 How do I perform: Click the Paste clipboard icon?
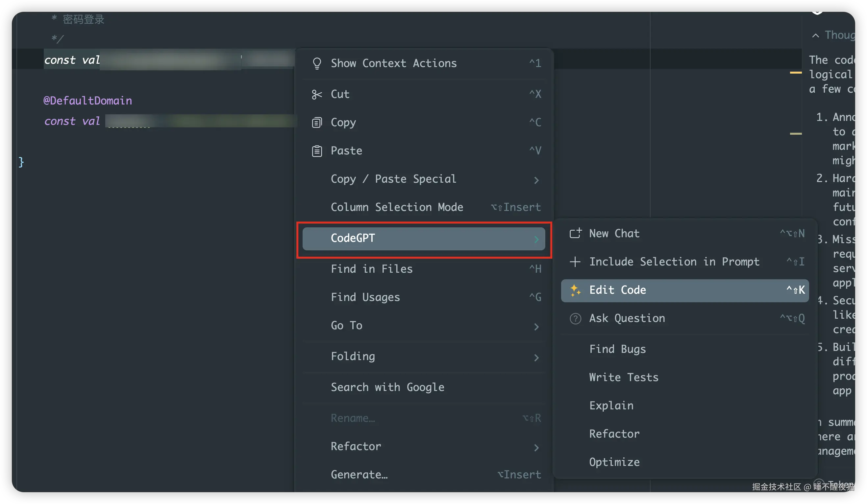tap(316, 151)
